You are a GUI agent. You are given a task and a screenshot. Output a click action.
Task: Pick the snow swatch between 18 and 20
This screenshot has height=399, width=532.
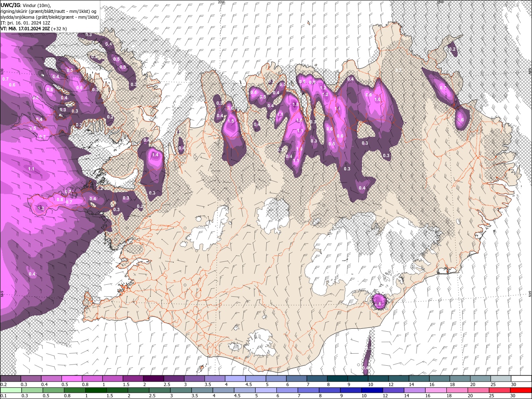click(x=460, y=379)
